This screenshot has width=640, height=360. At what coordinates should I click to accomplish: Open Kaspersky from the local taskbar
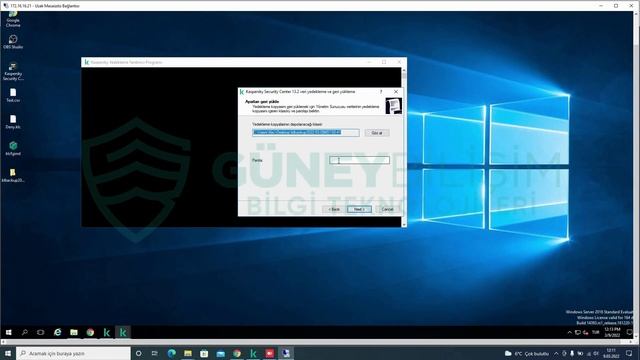click(x=253, y=353)
